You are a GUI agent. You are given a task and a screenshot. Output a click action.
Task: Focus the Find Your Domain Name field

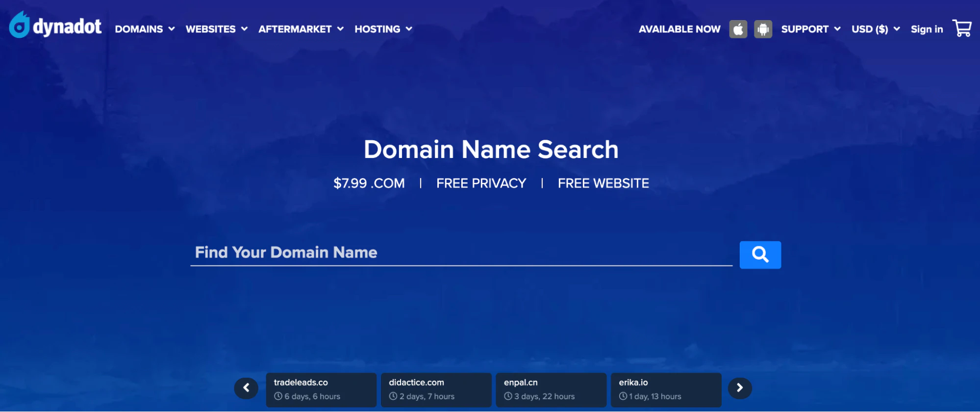(461, 253)
